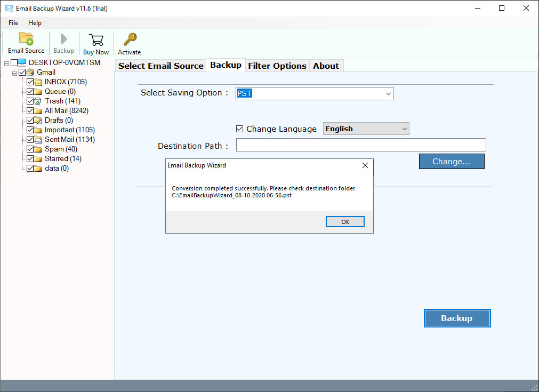Viewport: 539px width, 392px height.
Task: Click the All Mail folder icon
Action: click(x=38, y=111)
